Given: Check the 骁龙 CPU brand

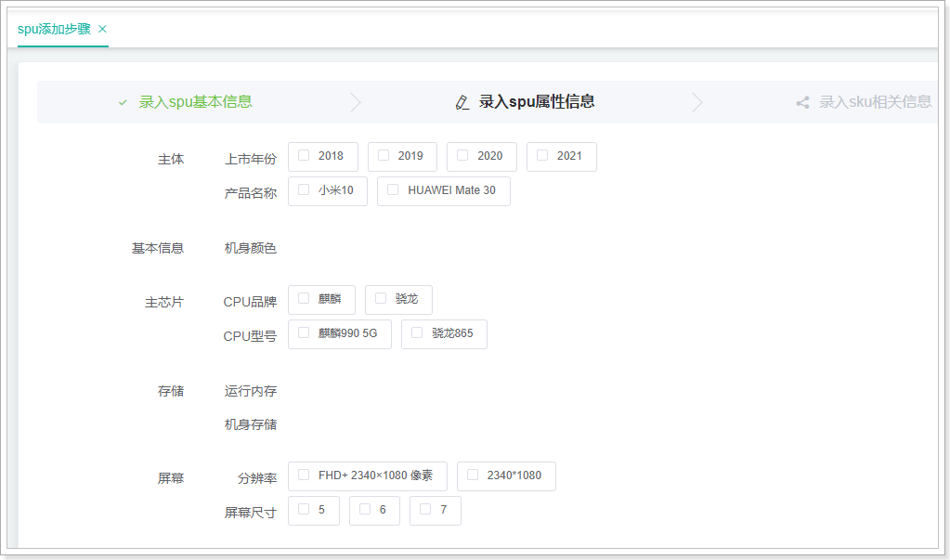Looking at the screenshot, I should pos(398,299).
